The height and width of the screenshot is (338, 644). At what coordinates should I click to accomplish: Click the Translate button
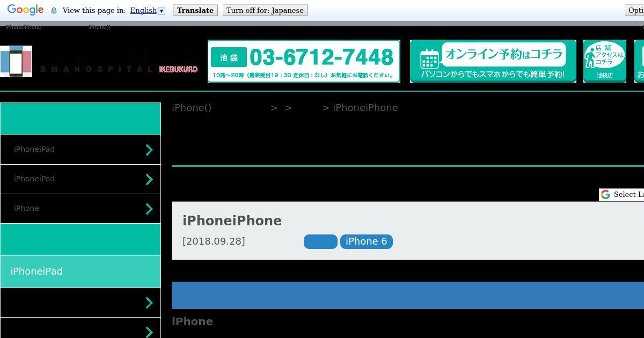click(x=195, y=10)
